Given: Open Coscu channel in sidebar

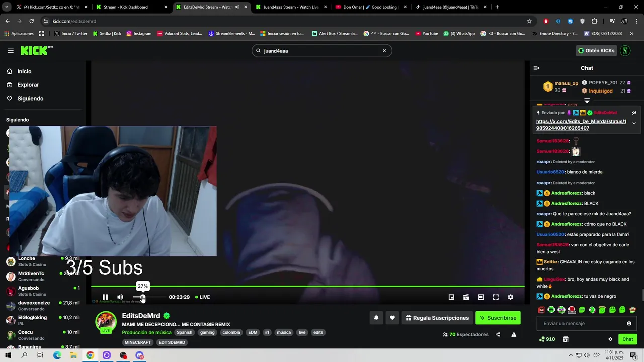Looking at the screenshot, I should [x=43, y=335].
